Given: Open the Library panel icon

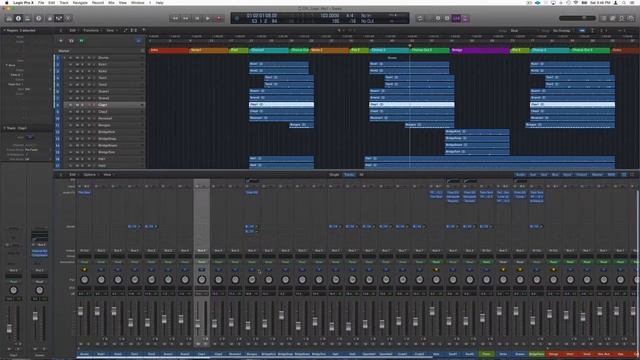Looking at the screenshot, I should pyautogui.click(x=9, y=18).
